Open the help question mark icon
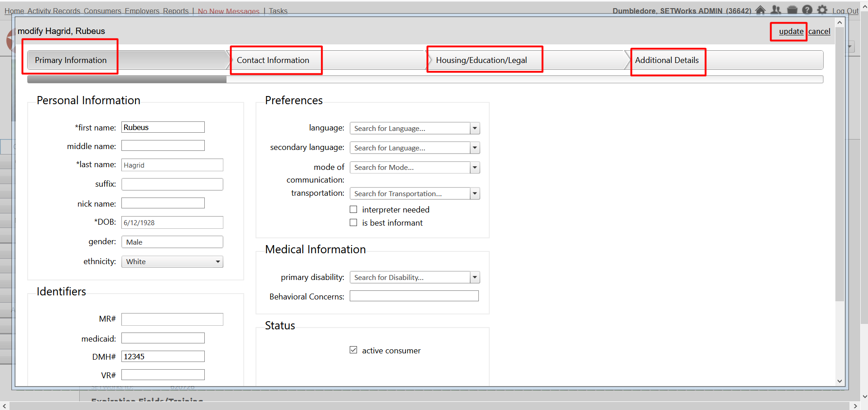 pos(807,10)
